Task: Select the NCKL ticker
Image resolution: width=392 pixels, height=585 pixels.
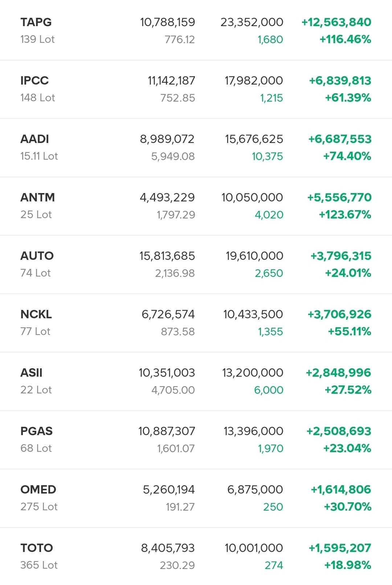Action: tap(36, 314)
